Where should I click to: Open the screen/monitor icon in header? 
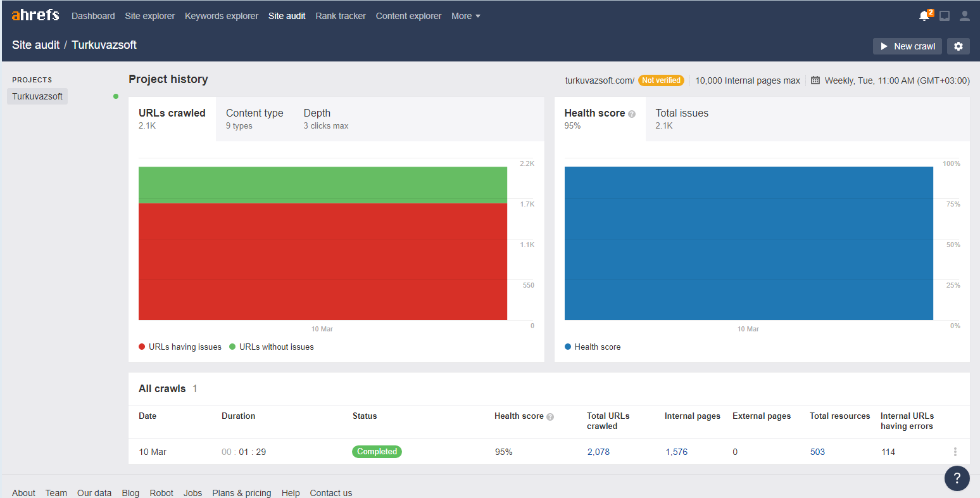[x=945, y=16]
